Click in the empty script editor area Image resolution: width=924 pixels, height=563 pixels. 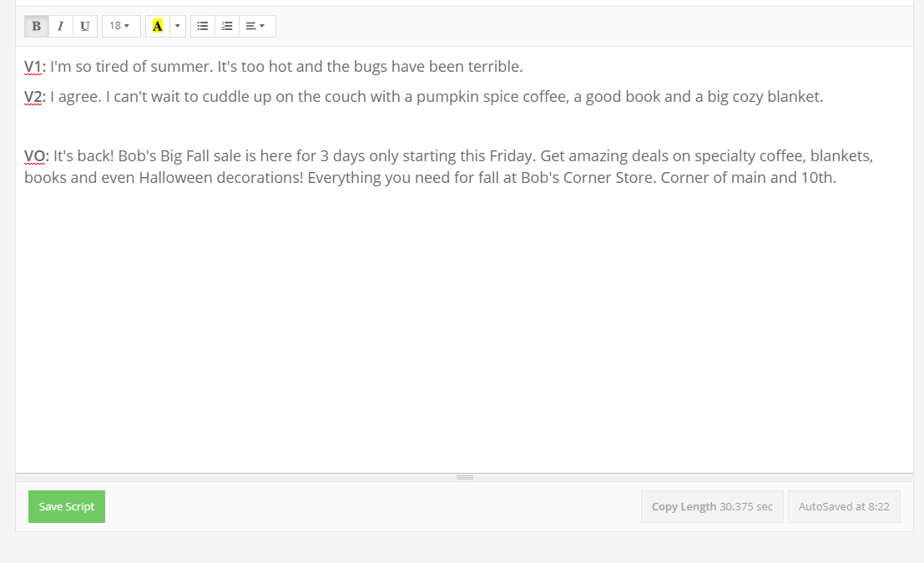(464, 334)
